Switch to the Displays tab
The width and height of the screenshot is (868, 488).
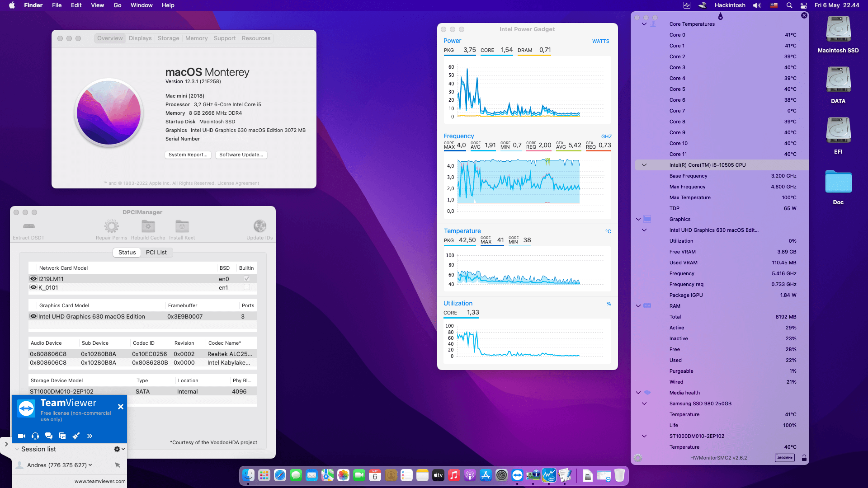point(140,38)
